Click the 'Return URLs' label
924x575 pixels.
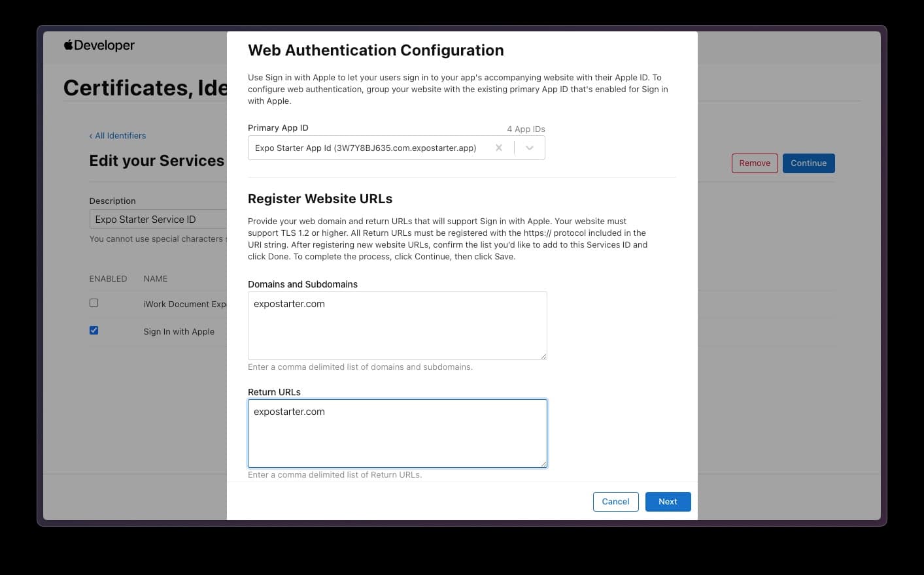[x=274, y=392]
